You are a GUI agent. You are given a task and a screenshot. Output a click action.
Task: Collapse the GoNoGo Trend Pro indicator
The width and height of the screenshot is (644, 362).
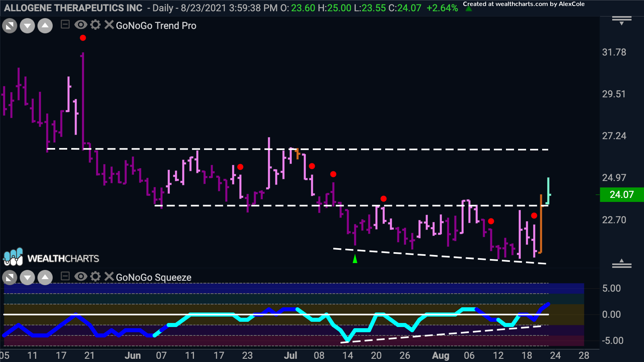[65, 25]
